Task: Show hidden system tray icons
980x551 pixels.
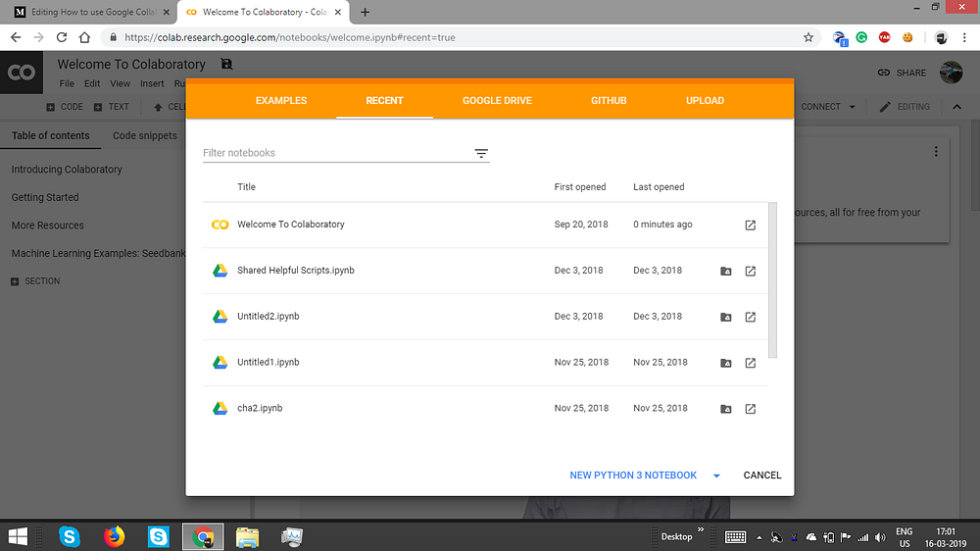Action: [759, 537]
